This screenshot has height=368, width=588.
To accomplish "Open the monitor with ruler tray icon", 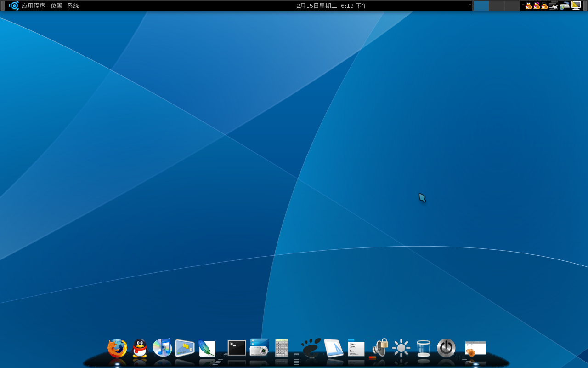I will tap(576, 6).
